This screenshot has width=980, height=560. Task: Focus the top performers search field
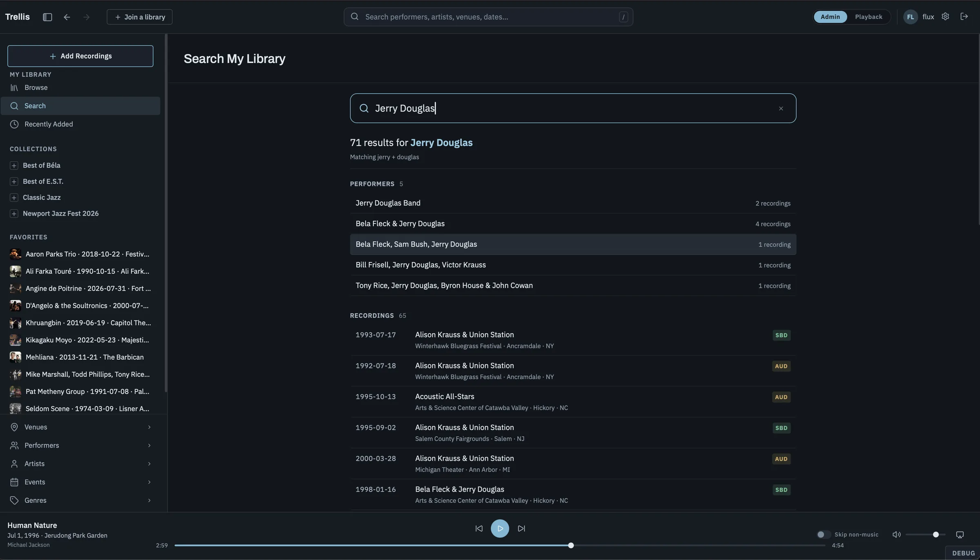(488, 17)
